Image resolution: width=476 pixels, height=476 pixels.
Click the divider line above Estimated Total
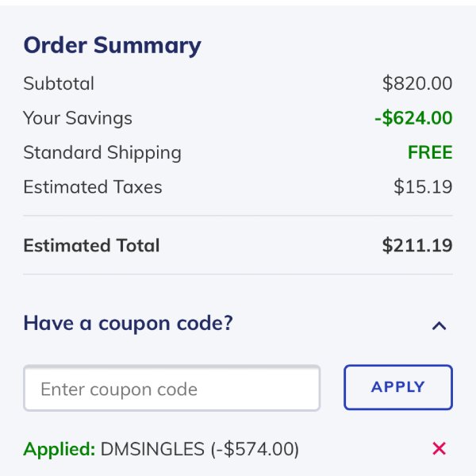[238, 216]
